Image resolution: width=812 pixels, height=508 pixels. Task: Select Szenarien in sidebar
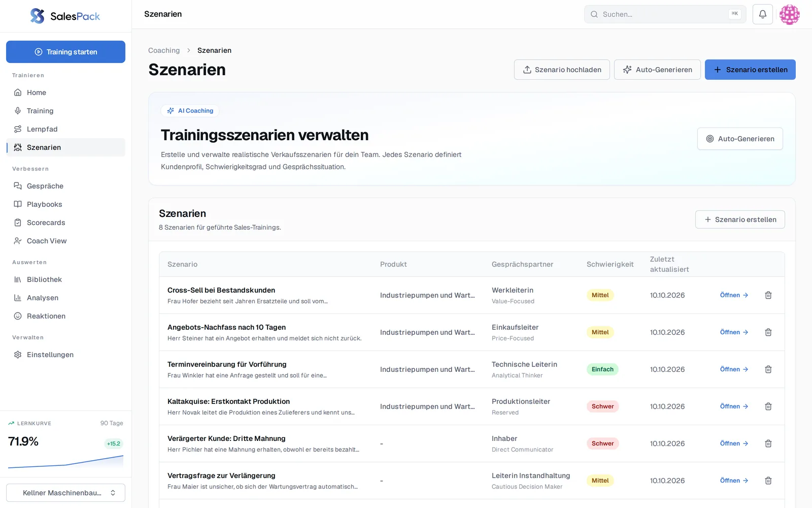click(65, 147)
